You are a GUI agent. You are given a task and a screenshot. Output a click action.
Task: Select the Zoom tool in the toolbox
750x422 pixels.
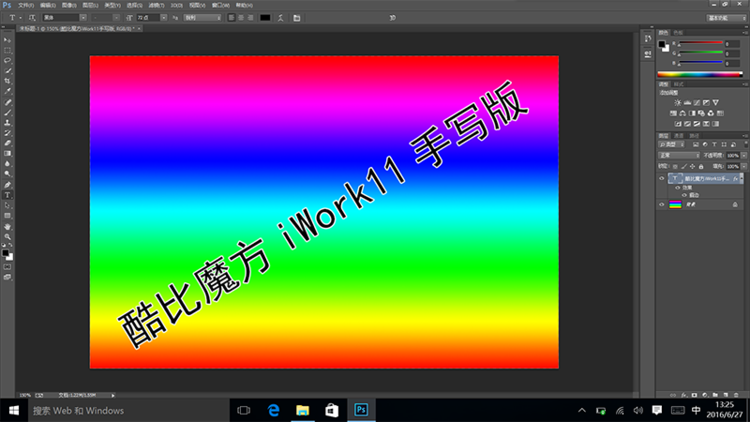pyautogui.click(x=7, y=236)
